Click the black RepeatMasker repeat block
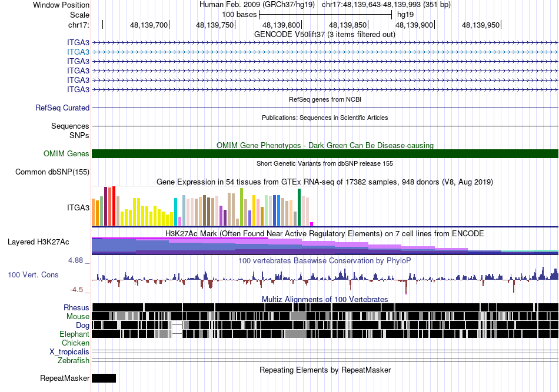The image size is (559, 392). pyautogui.click(x=104, y=378)
